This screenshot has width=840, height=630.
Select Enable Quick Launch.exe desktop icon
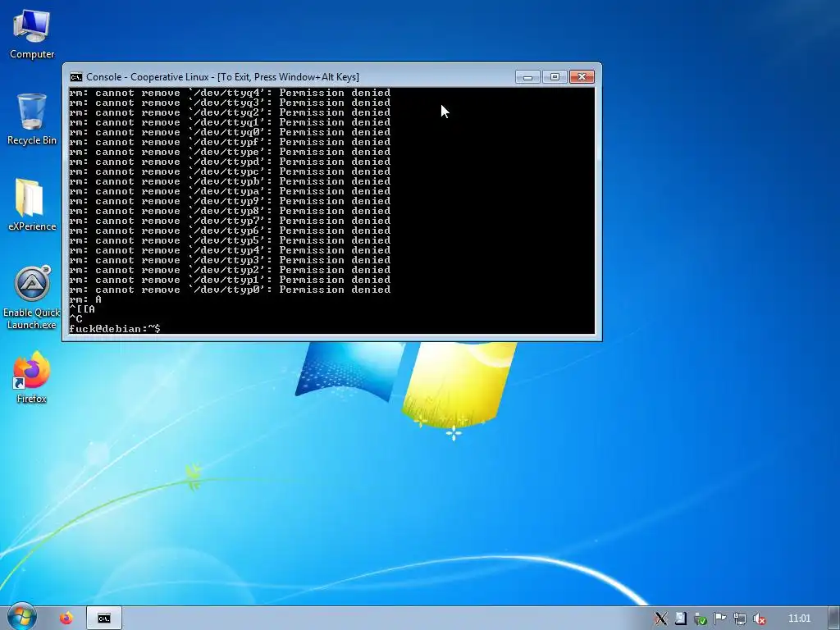(32, 298)
